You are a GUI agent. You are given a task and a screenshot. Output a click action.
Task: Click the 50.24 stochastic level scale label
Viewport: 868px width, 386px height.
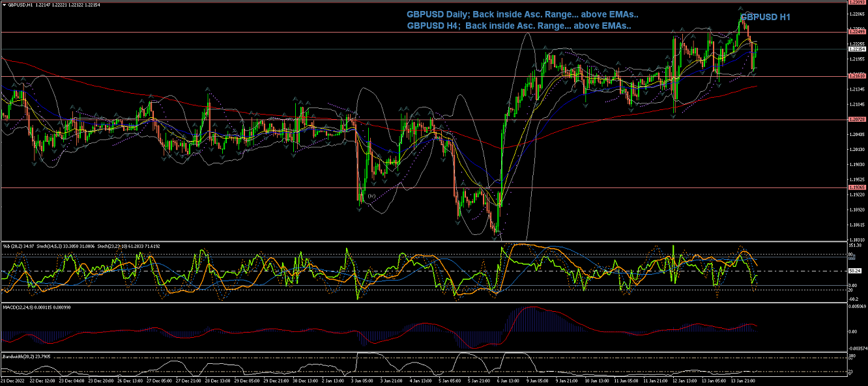pyautogui.click(x=855, y=271)
